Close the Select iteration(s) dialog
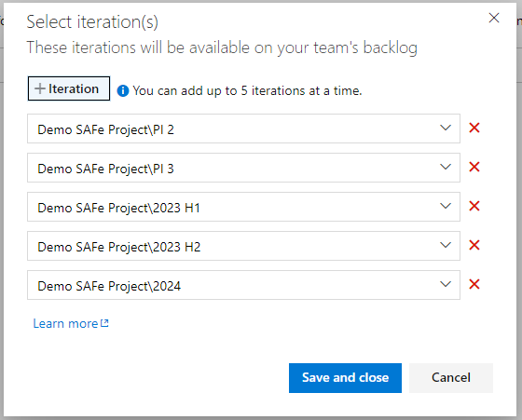The height and width of the screenshot is (420, 522). pyautogui.click(x=494, y=18)
